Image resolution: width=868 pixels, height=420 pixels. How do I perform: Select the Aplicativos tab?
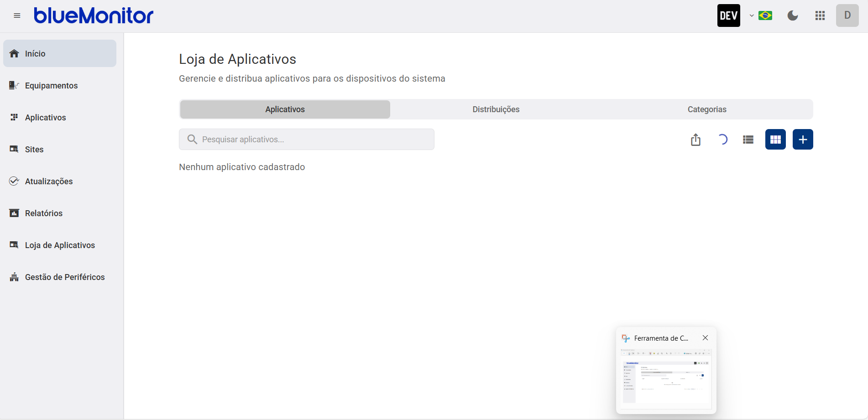pos(285,109)
